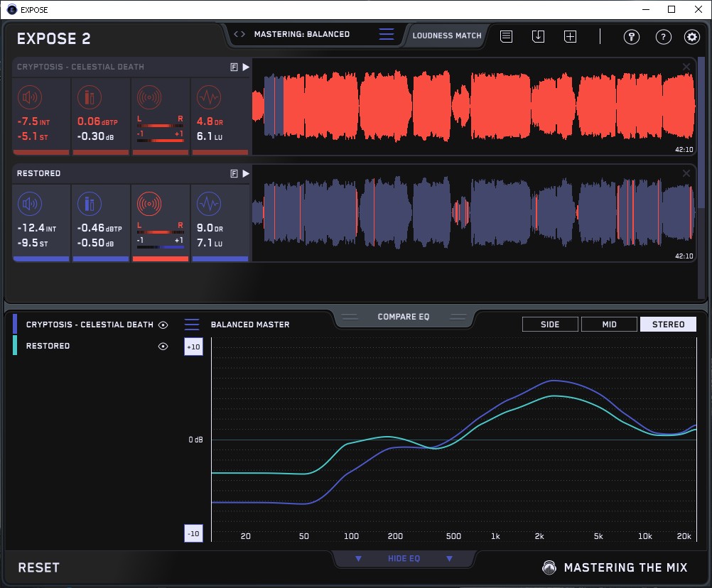The height and width of the screenshot is (588, 712).
Task: Click the help question mark icon
Action: click(x=663, y=37)
